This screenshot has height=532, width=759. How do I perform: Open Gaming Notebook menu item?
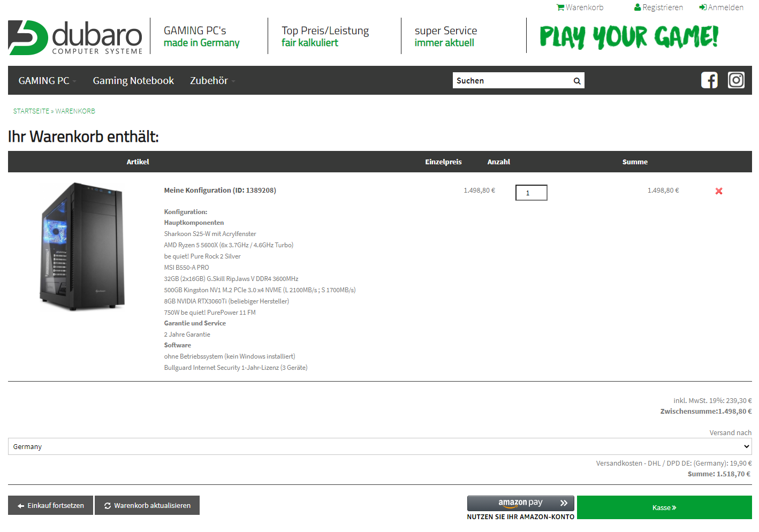[x=133, y=81]
